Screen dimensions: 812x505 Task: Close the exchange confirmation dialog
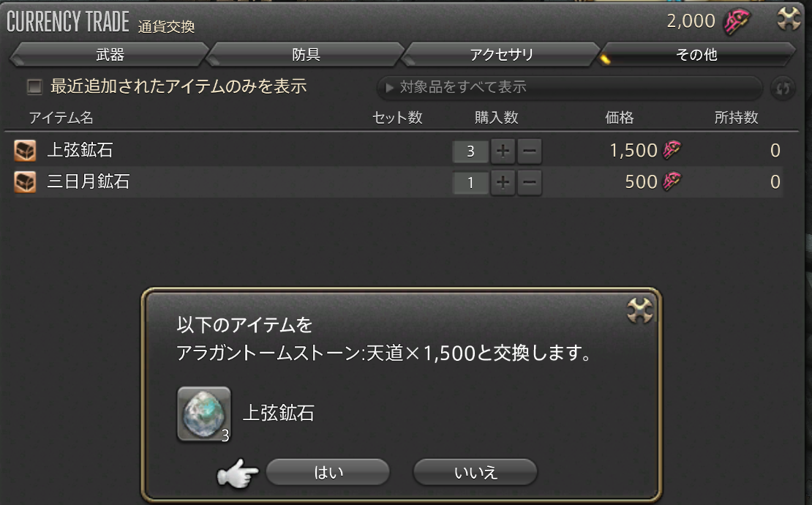click(x=640, y=311)
